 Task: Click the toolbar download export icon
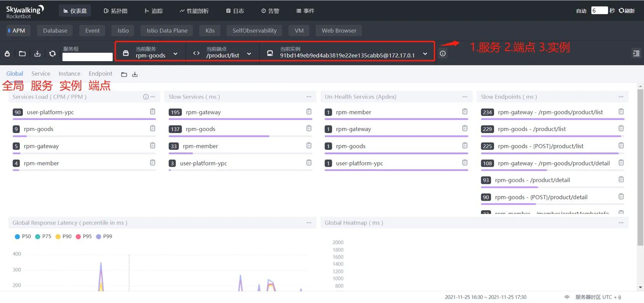pyautogui.click(x=37, y=54)
